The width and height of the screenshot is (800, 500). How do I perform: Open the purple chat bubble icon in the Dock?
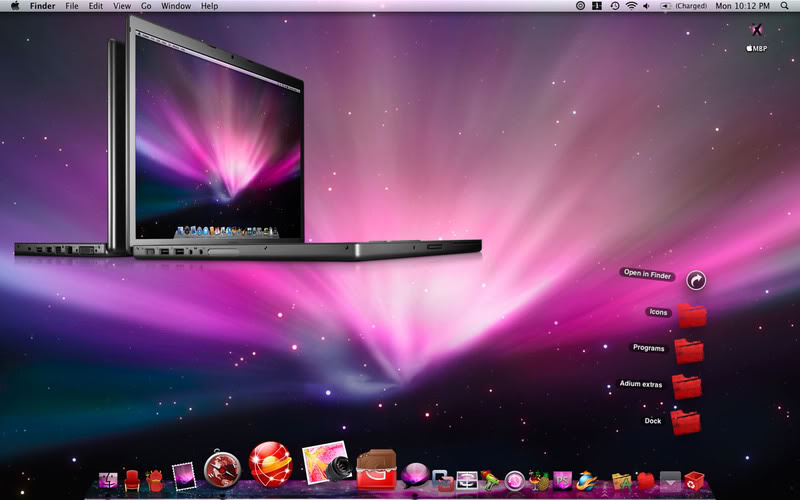pos(415,476)
